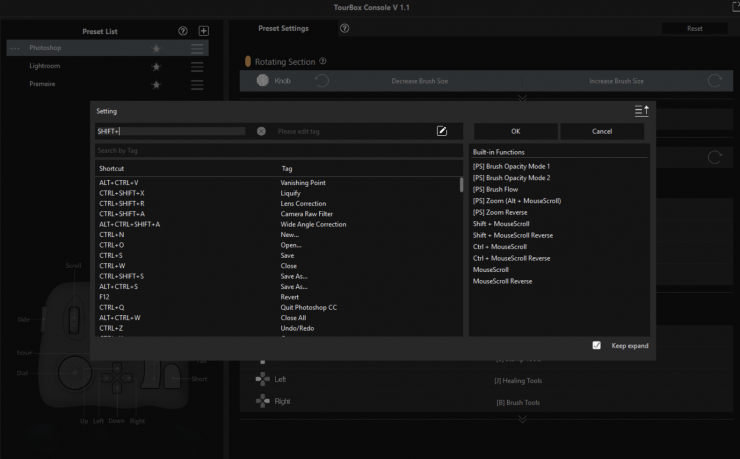
Task: Open the Preset List help icon
Action: (182, 31)
